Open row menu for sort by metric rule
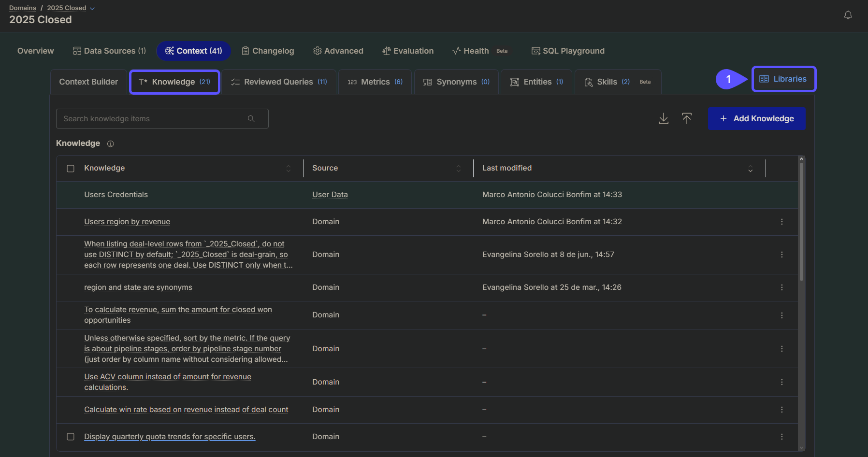 click(x=781, y=349)
